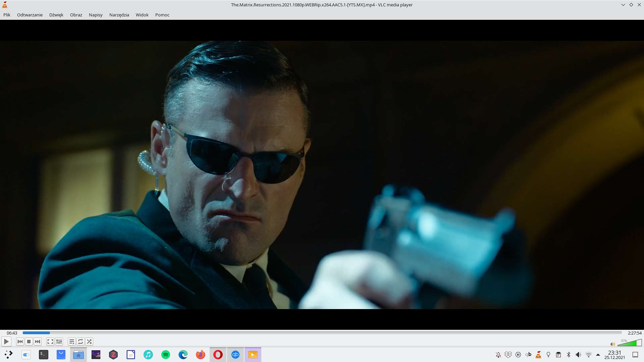Open Bluetooth settings in tray
Viewport: 644px width, 362px height.
569,355
